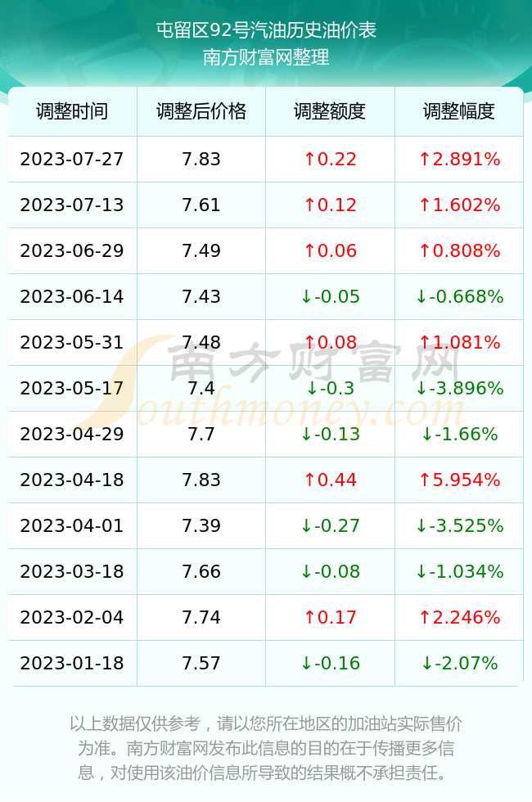Click the ↑5.954% percentage cell

[459, 480]
